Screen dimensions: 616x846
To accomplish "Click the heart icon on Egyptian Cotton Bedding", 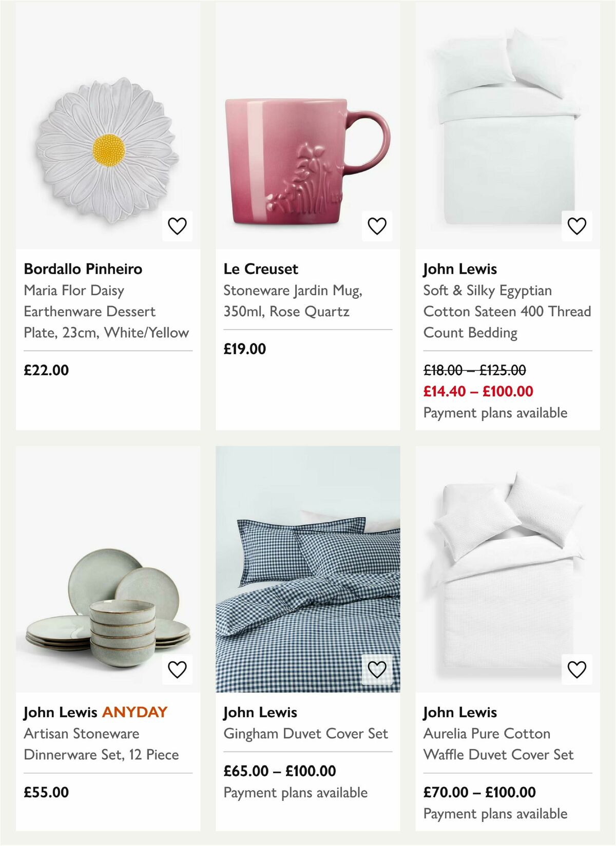I will coord(576,224).
